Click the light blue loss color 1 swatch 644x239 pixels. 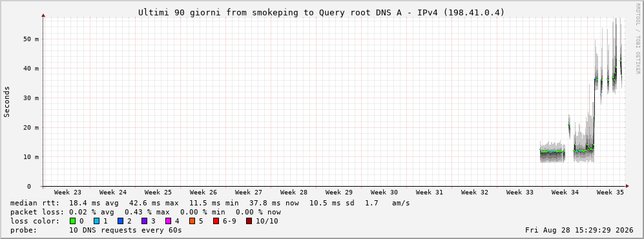[97, 222]
